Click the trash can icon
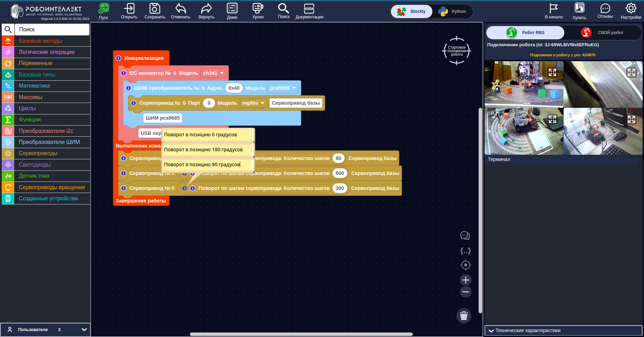644x337 pixels. pos(464,316)
